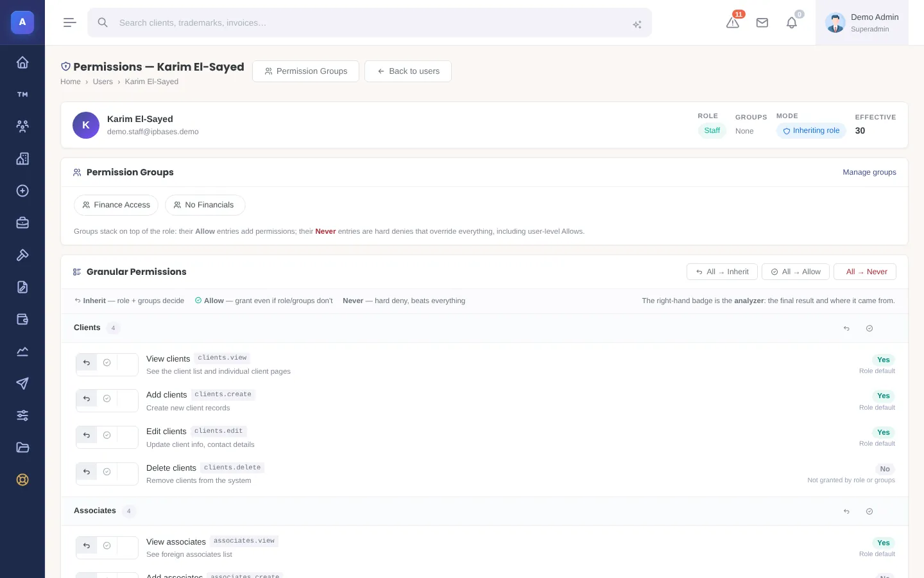Click the Yes badge for View clients
Viewport: 924px width, 578px height.
point(884,360)
